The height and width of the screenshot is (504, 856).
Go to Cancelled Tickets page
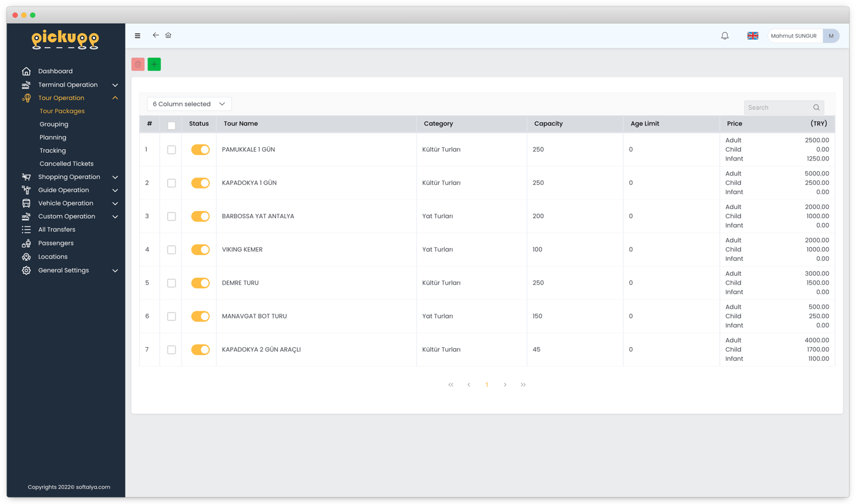click(x=67, y=163)
